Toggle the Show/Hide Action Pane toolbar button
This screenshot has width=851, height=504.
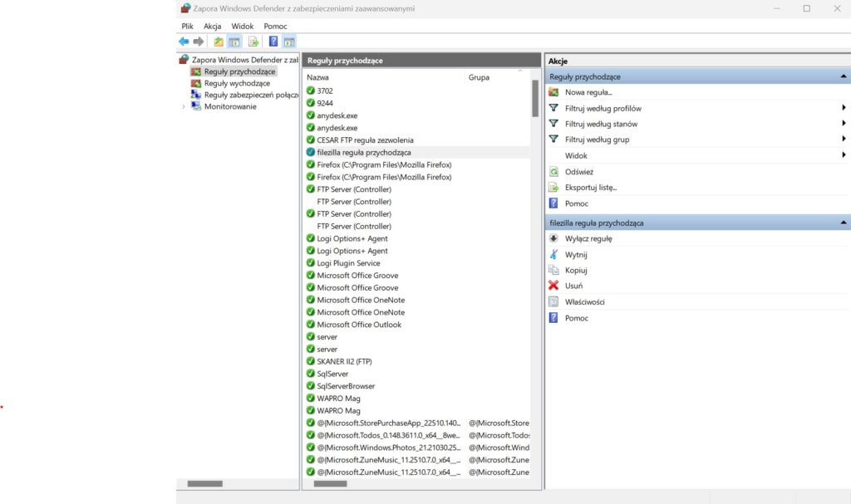pos(288,42)
